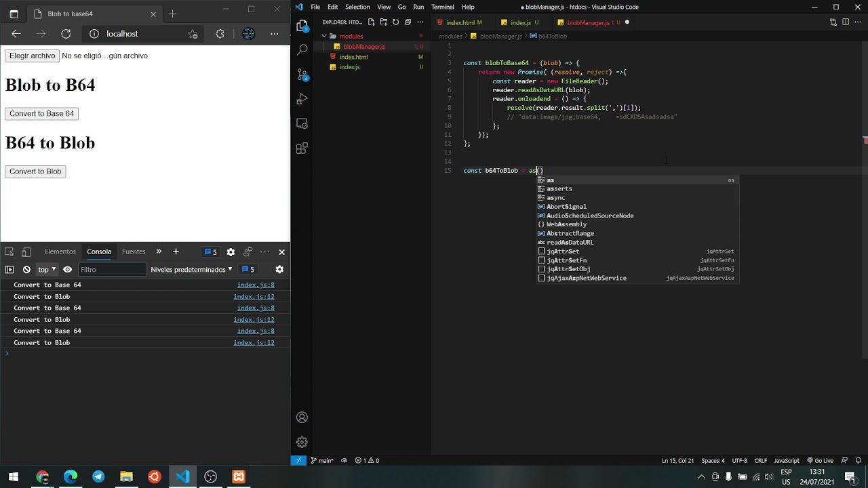The width and height of the screenshot is (868, 488).
Task: Show more DevTools tabs chevron
Action: click(x=159, y=252)
